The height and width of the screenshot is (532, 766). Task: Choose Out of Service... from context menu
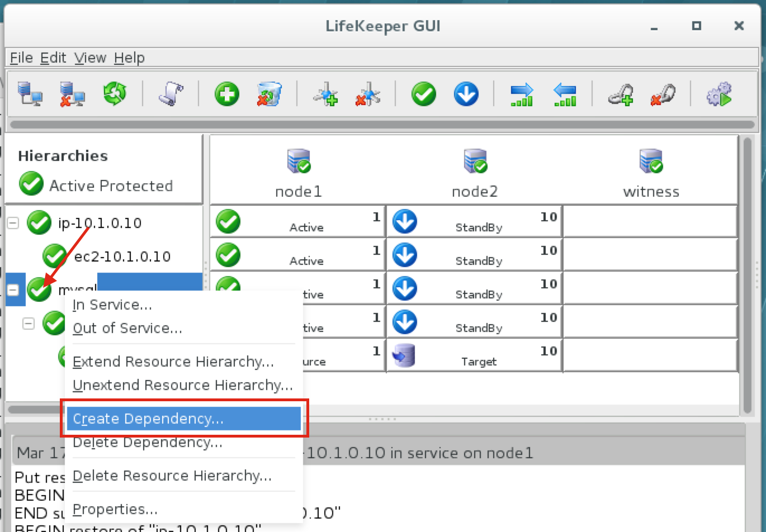tap(183, 328)
